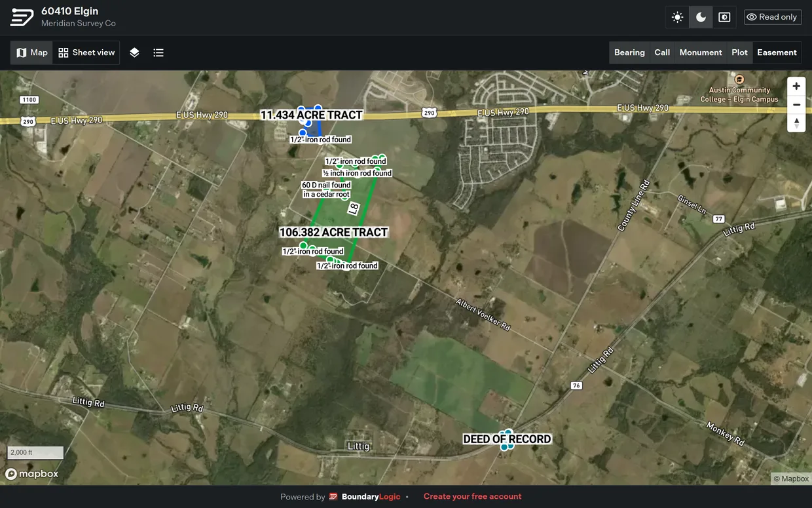Image resolution: width=812 pixels, height=508 pixels.
Task: Click the DEED OF RECORD label
Action: 507,439
